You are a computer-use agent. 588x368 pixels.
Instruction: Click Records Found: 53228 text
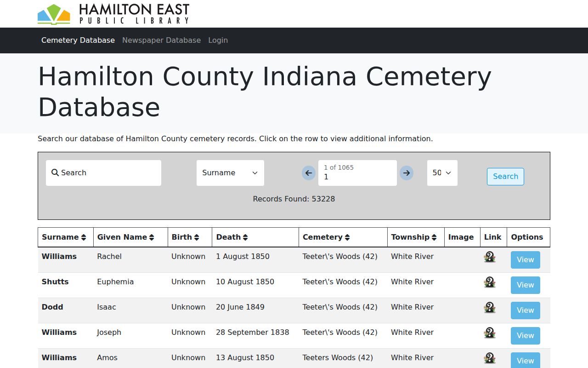click(x=294, y=199)
